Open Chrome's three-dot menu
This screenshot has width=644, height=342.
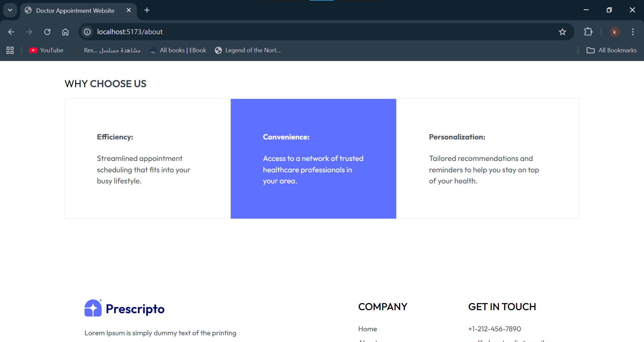tap(633, 32)
